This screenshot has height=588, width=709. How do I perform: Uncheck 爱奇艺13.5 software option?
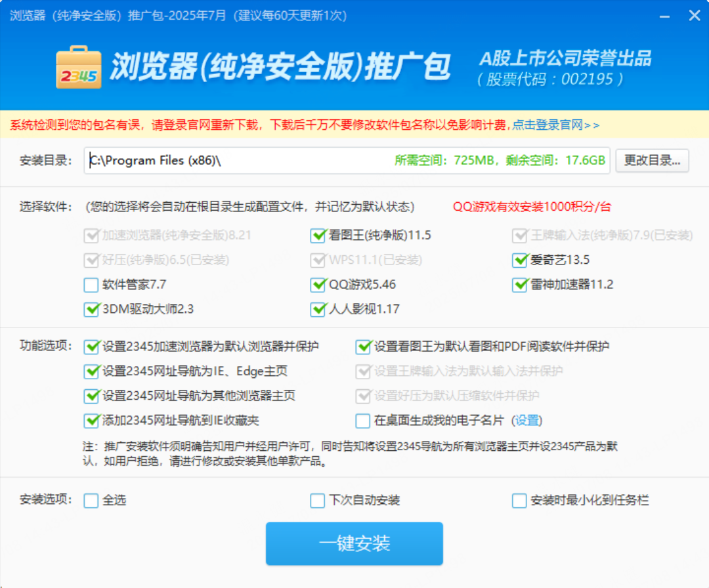point(519,260)
